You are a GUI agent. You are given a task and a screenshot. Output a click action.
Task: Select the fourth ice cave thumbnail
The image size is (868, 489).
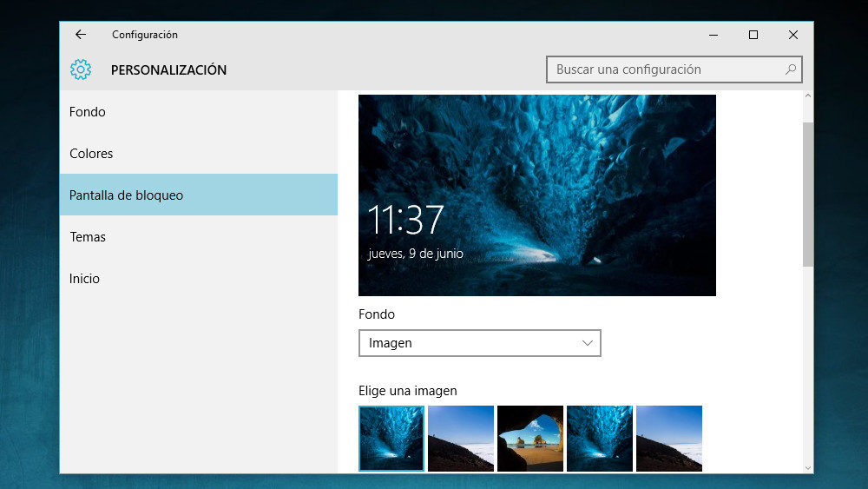[600, 439]
